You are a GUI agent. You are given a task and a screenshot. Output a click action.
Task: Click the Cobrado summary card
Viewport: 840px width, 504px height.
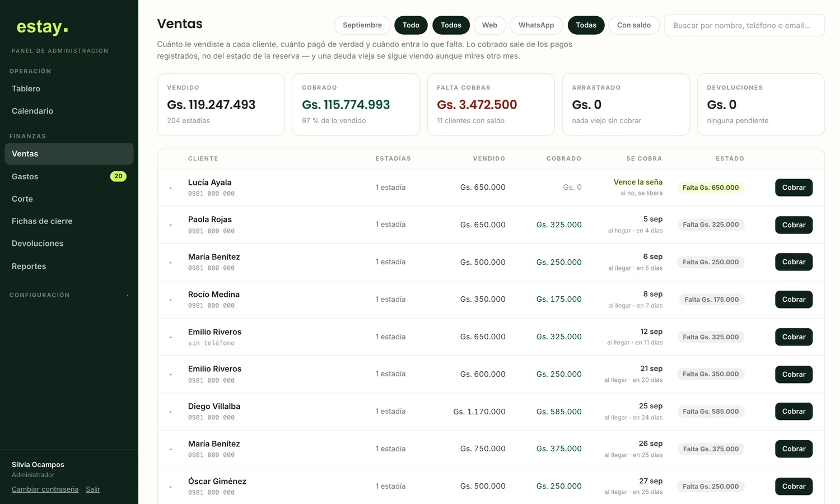pos(356,105)
